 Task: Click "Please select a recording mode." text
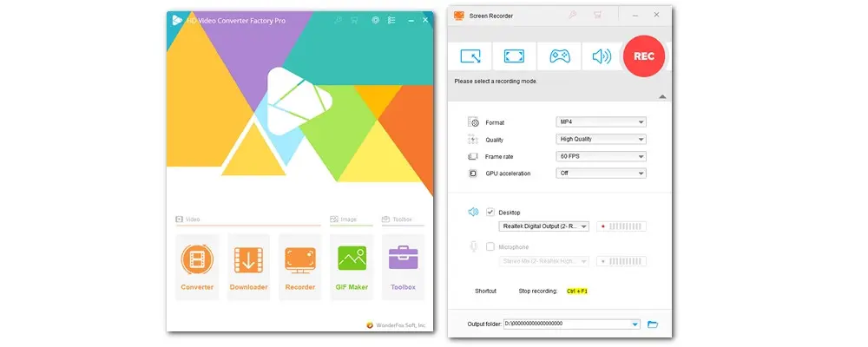point(496,81)
